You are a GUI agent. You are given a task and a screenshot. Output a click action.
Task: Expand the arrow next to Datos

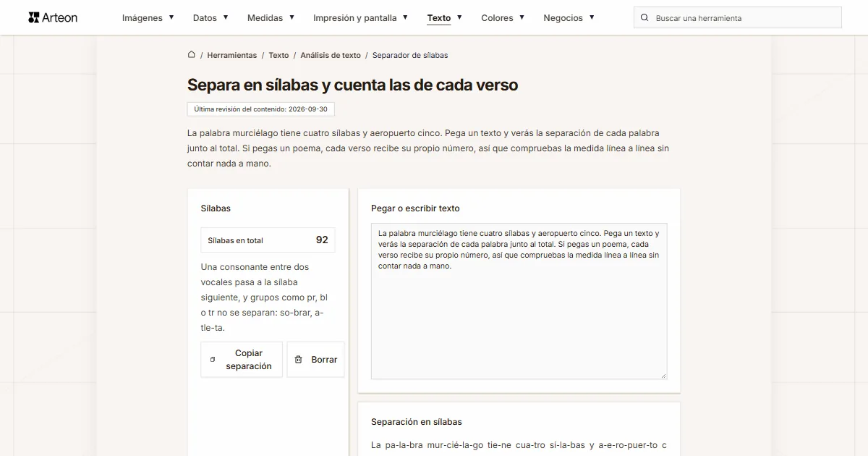[x=226, y=17]
